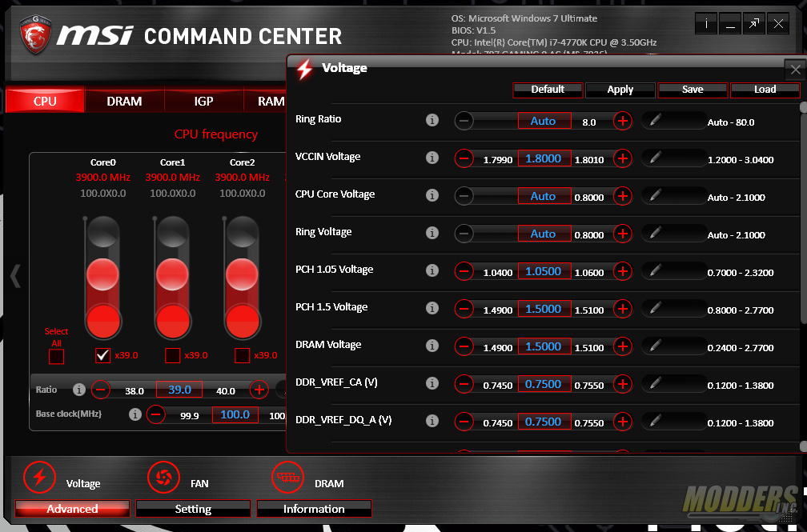
Task: Increase VCCIN Voltage with plus button
Action: click(623, 158)
